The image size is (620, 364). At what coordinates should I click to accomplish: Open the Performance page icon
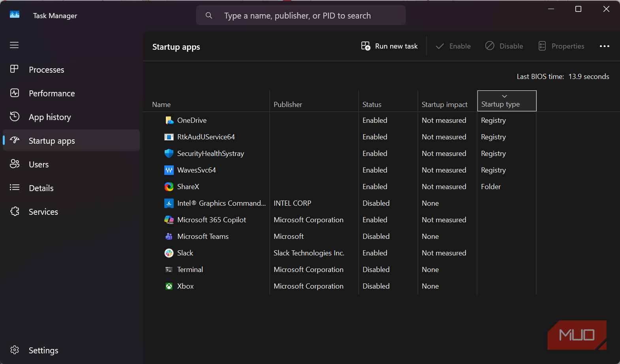coord(15,93)
